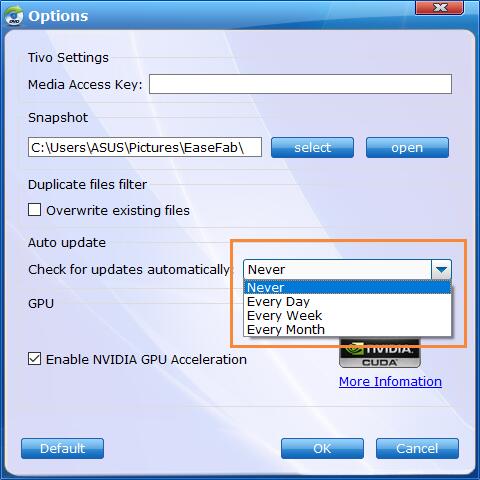Open the snapshot folder with open button
The image size is (480, 480).
tap(407, 147)
